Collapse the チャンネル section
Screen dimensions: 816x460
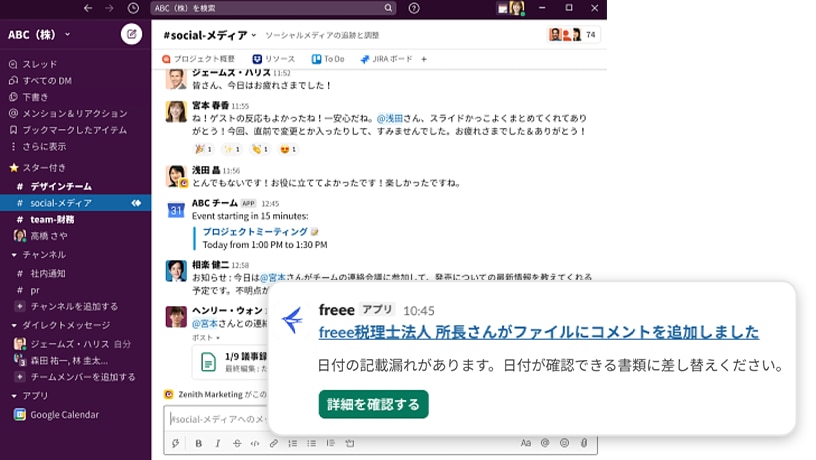[14, 255]
